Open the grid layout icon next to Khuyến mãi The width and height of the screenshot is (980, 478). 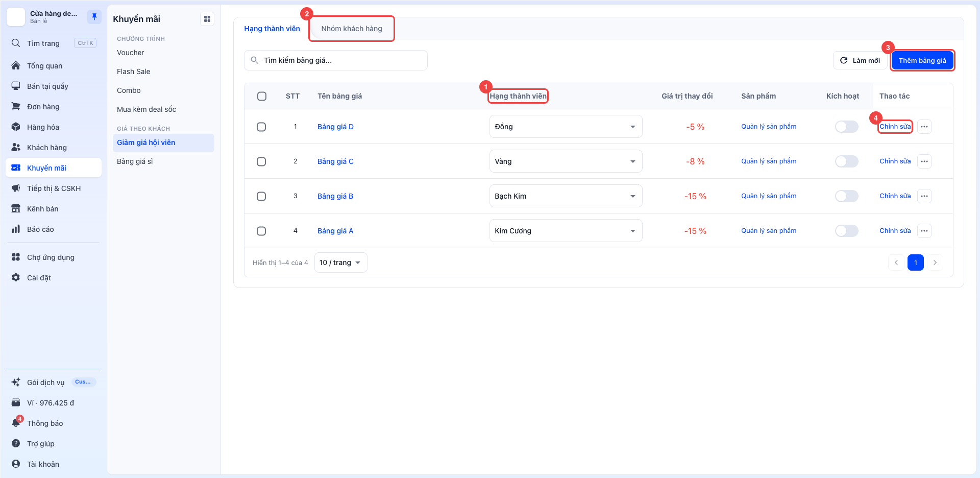pyautogui.click(x=207, y=19)
